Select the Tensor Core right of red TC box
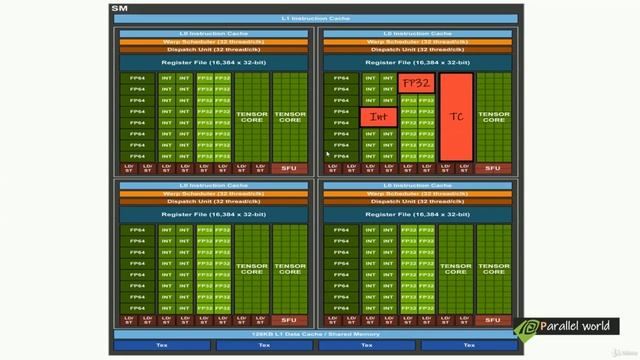 pyautogui.click(x=494, y=117)
